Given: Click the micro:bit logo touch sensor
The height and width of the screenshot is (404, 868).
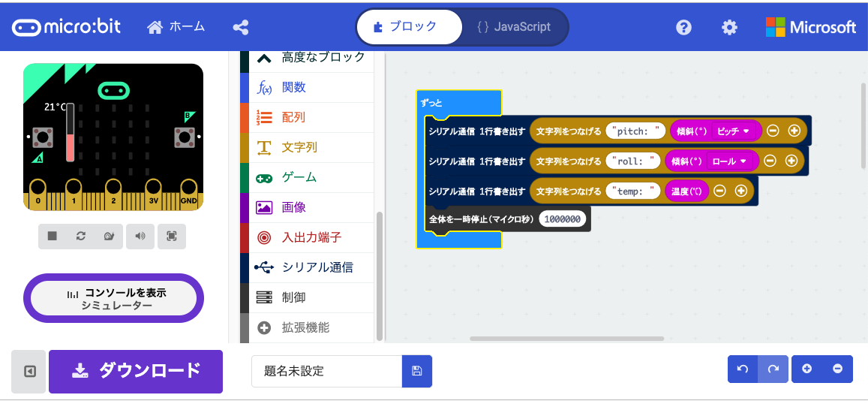Looking at the screenshot, I should [113, 90].
